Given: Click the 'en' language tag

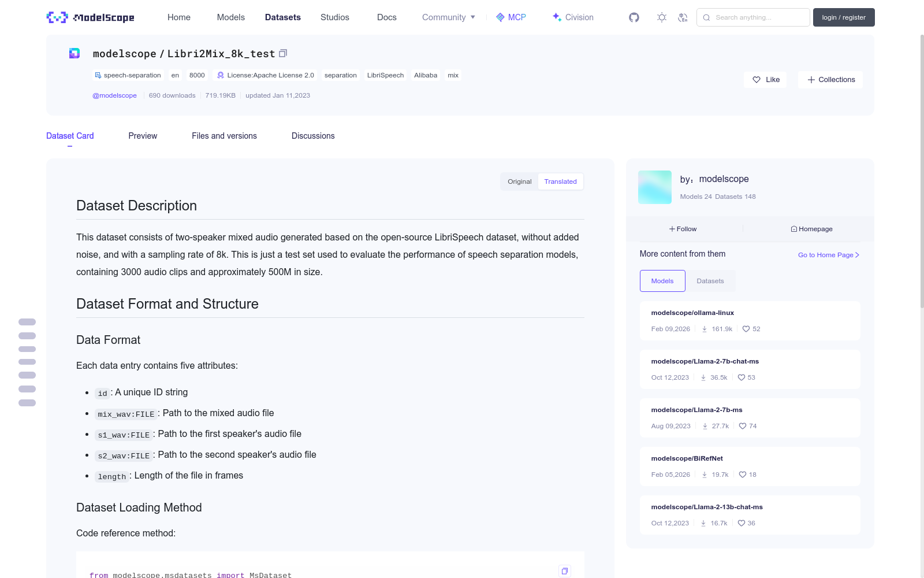Looking at the screenshot, I should tap(175, 75).
